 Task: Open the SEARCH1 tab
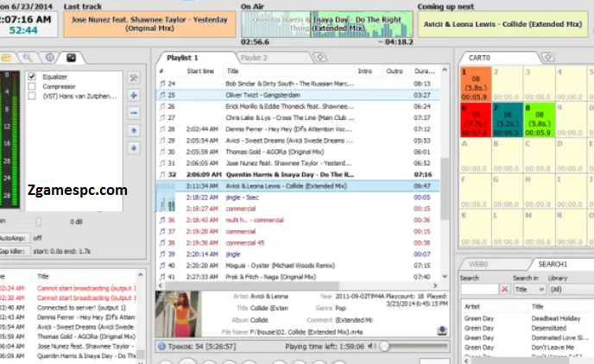click(553, 264)
